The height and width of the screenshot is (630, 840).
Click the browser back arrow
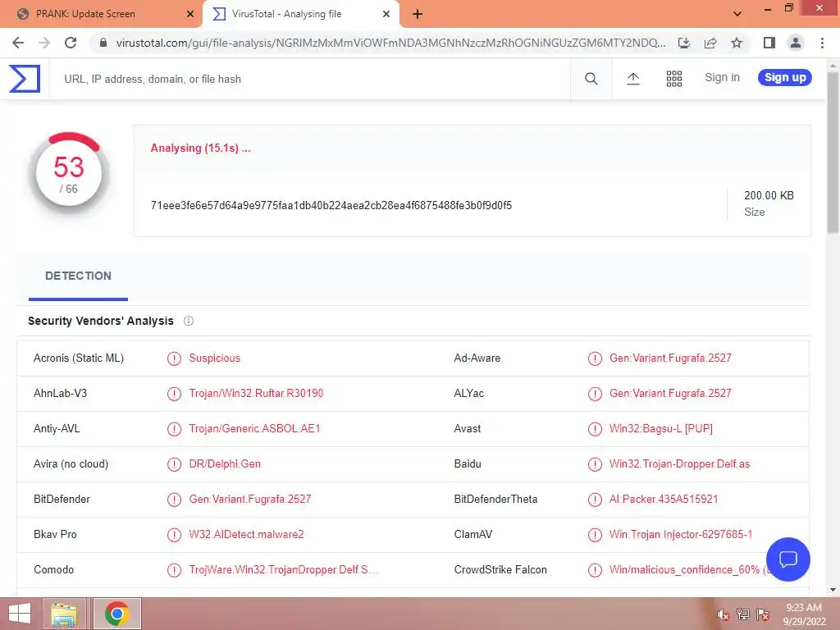point(18,43)
